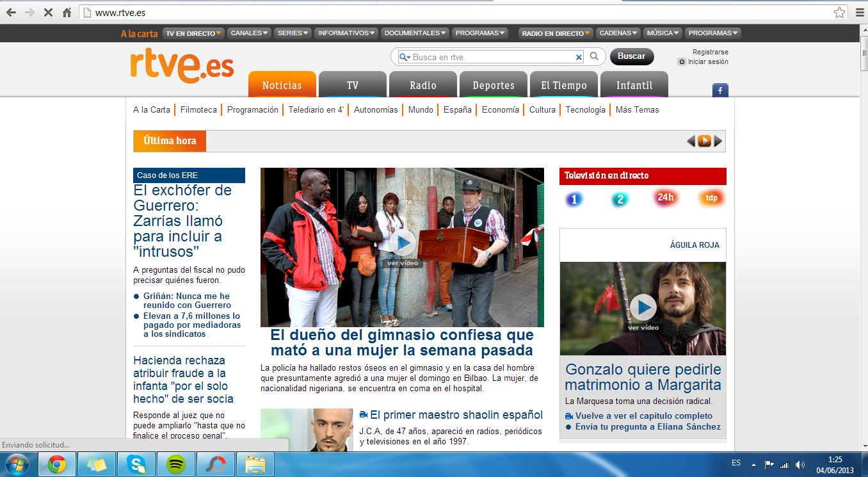Open the Facebook icon under the header

pyautogui.click(x=720, y=91)
